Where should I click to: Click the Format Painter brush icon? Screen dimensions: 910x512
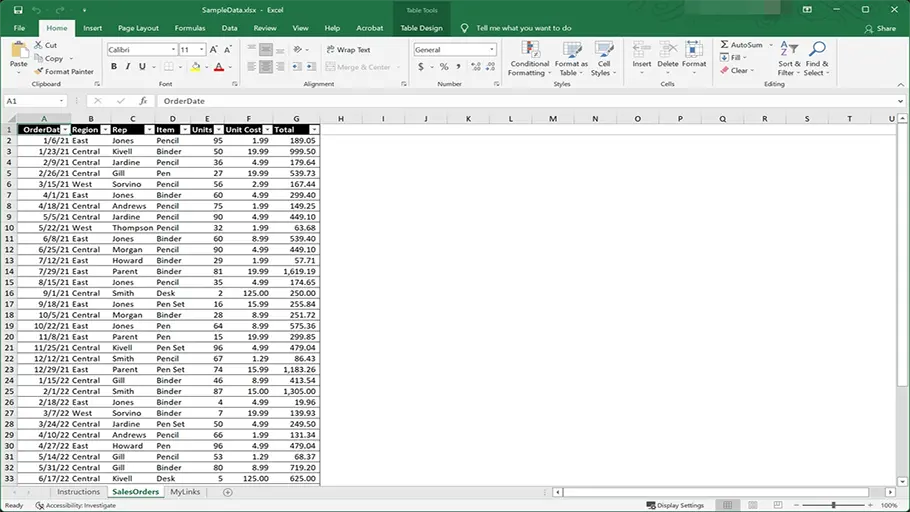[x=38, y=72]
